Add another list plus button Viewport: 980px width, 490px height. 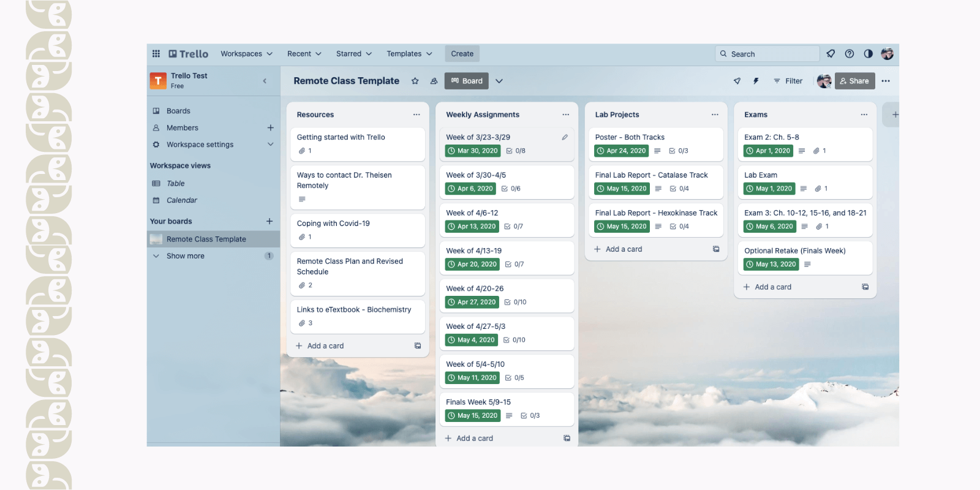pos(895,115)
